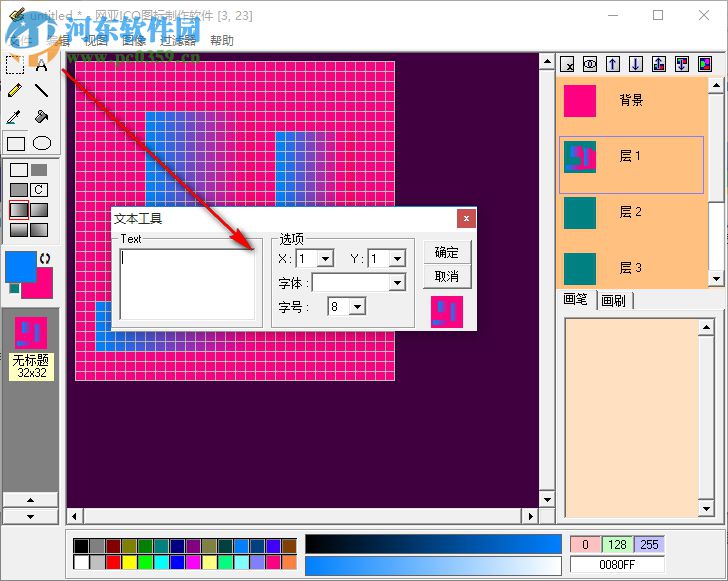Select the paint bucket fill tool
This screenshot has height=581, width=728.
(42, 117)
